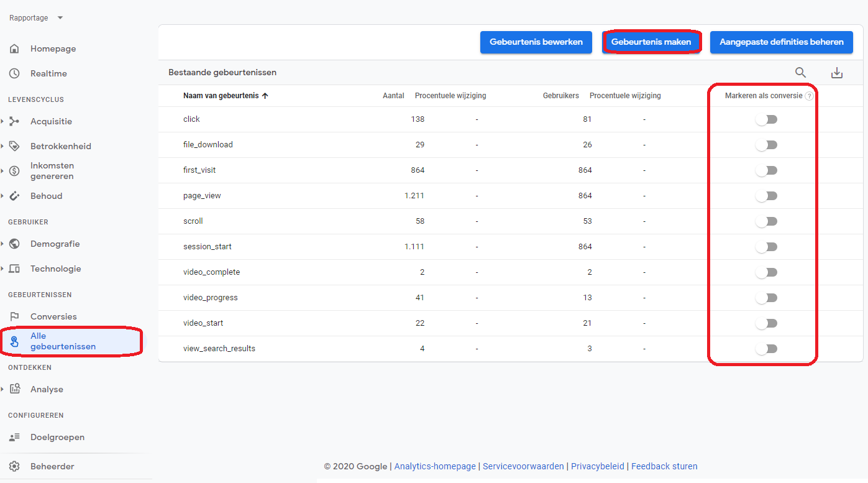This screenshot has width=868, height=483.
Task: Click Aangepaste definities beheren button
Action: tap(781, 42)
